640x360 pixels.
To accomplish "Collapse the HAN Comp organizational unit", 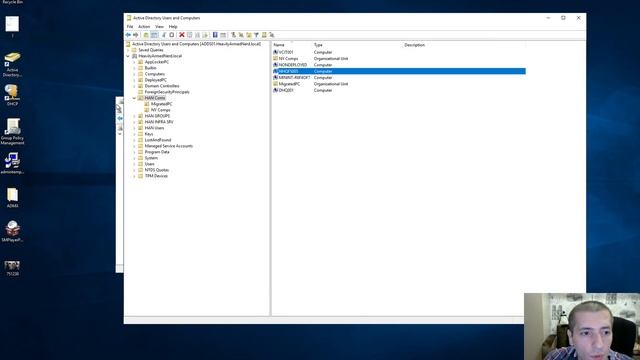I will coord(134,98).
